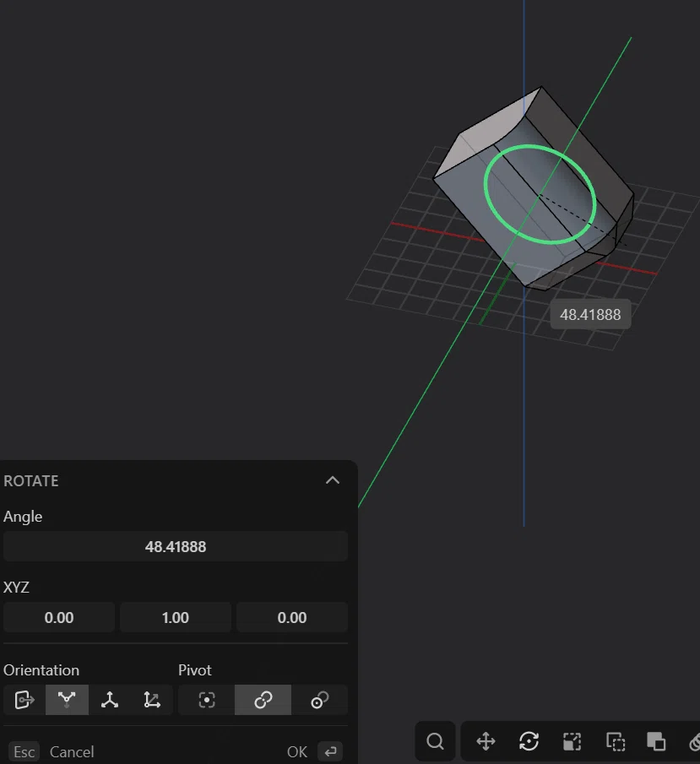
Task: Click the overlapping squares boolean tool icon
Action: (x=656, y=741)
